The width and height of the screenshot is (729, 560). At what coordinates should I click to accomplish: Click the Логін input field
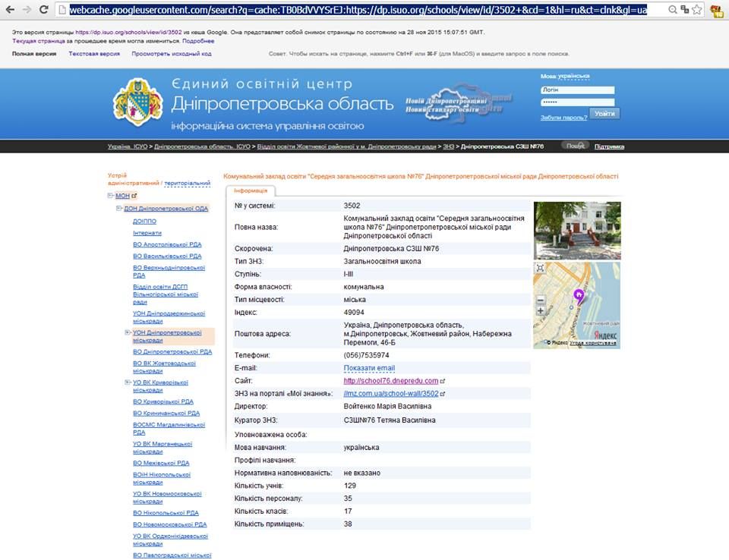(577, 90)
